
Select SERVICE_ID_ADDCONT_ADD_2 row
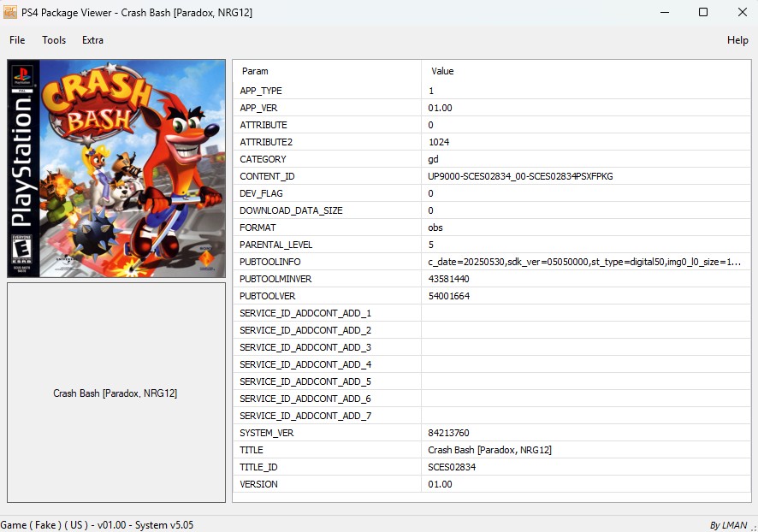coord(492,330)
